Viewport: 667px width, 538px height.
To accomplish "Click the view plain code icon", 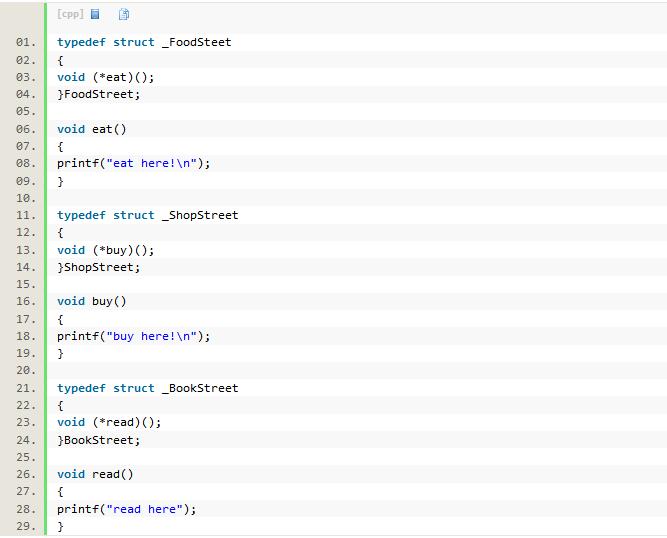I will tap(95, 14).
